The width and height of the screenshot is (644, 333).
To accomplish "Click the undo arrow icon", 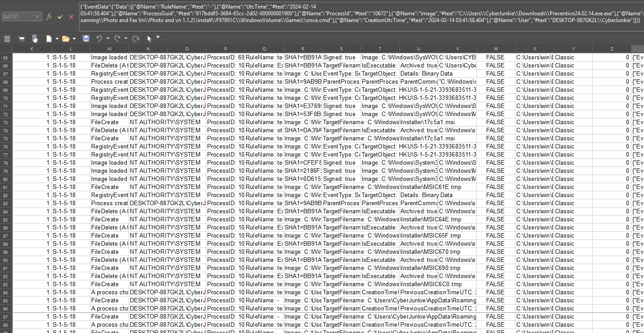I will coord(99,39).
